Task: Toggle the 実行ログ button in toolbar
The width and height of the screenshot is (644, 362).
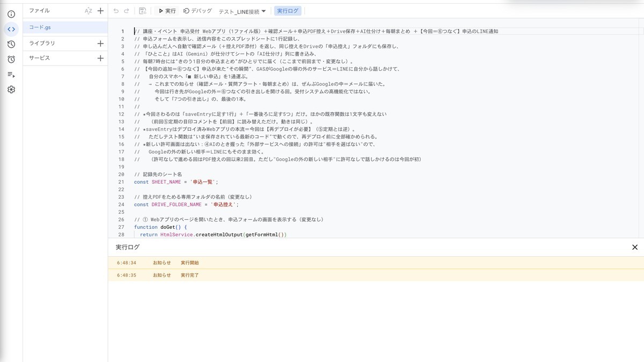Action: tap(288, 11)
